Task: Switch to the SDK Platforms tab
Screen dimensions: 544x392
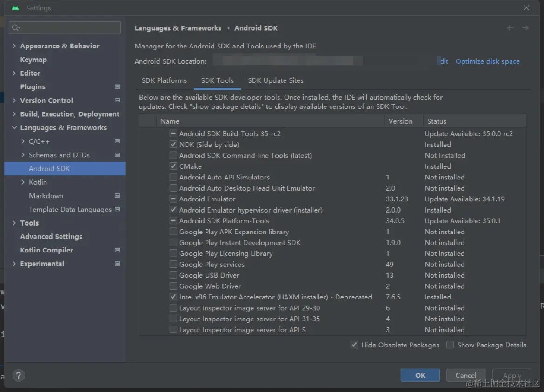Action: pos(164,80)
